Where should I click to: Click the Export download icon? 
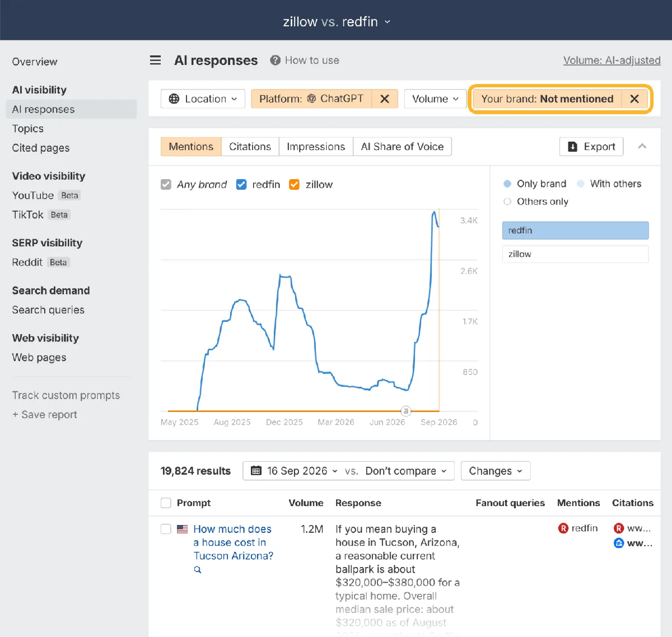pyautogui.click(x=572, y=147)
